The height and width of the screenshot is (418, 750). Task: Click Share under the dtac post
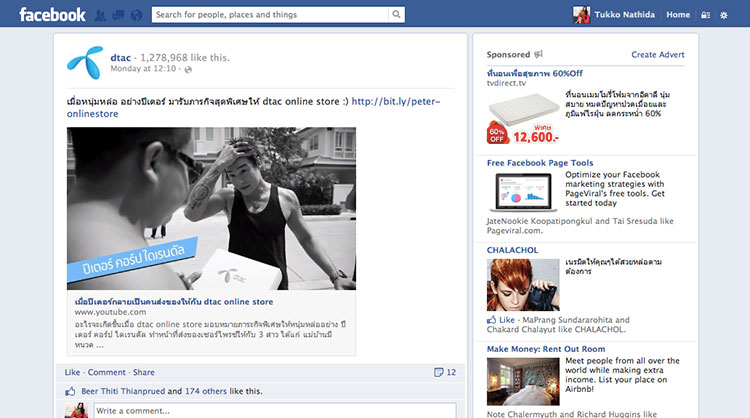(x=143, y=372)
